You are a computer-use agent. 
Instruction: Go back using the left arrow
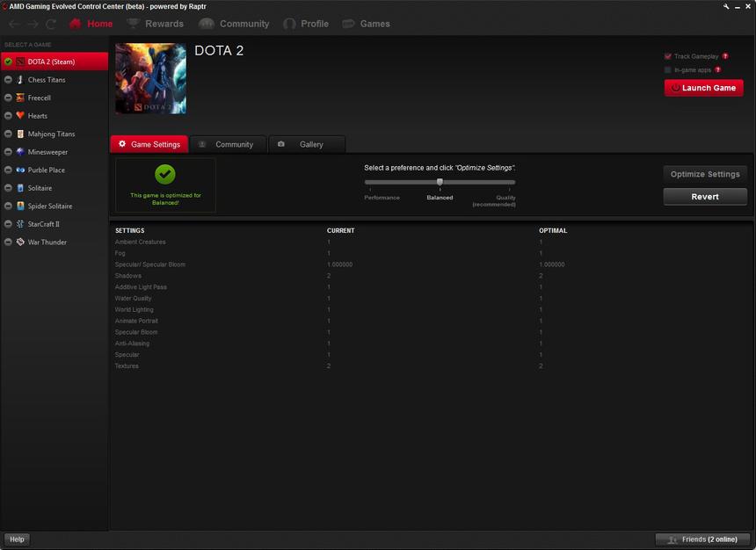[x=14, y=25]
